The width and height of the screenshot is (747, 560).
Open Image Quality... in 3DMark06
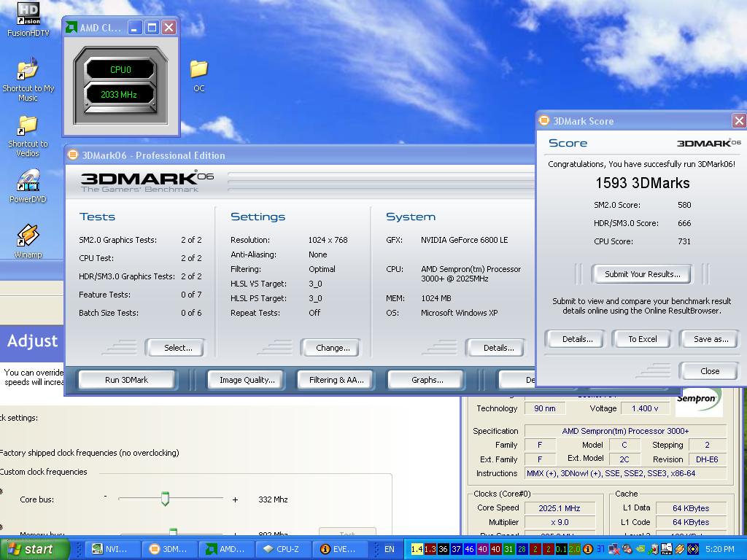point(245,379)
